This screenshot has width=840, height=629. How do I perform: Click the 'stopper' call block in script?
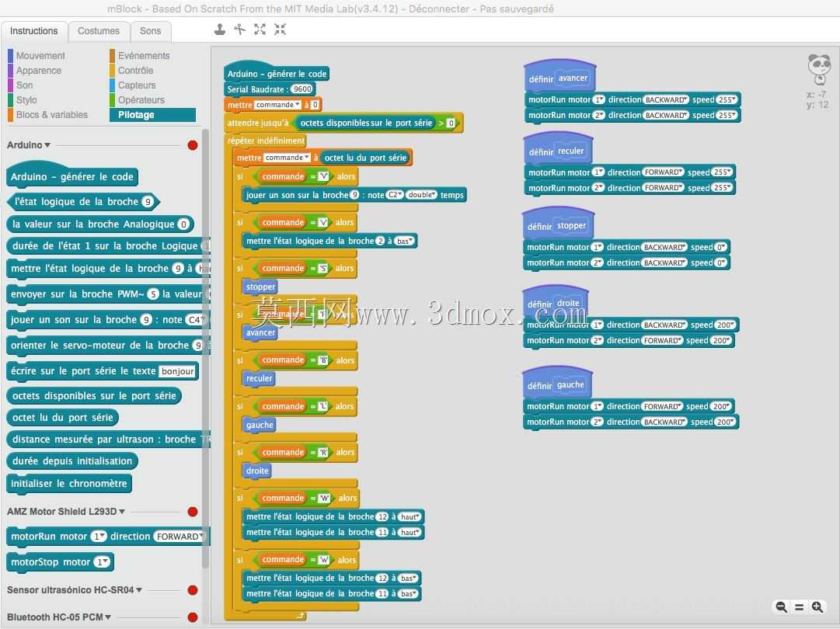pyautogui.click(x=260, y=287)
